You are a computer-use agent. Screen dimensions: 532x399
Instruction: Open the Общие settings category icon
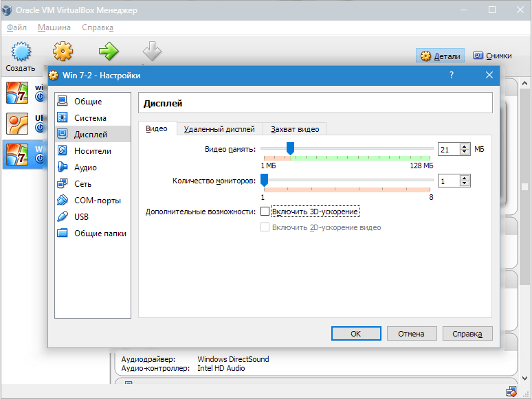[x=63, y=102]
